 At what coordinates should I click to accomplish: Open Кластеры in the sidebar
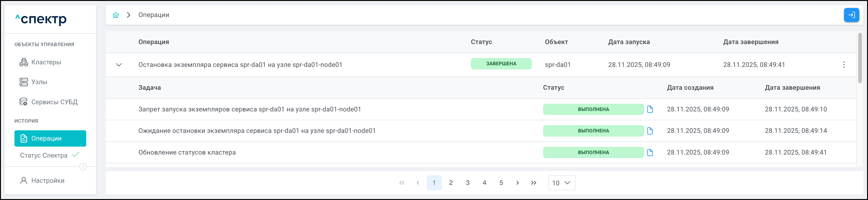[46, 62]
